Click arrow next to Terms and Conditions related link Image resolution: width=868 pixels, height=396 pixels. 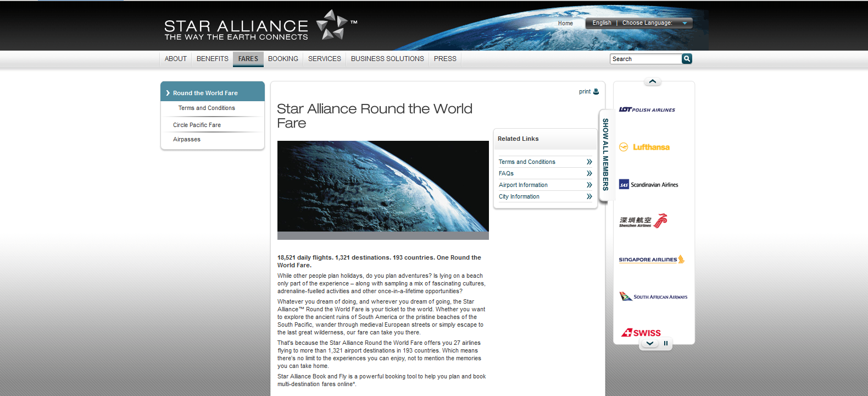[589, 162]
